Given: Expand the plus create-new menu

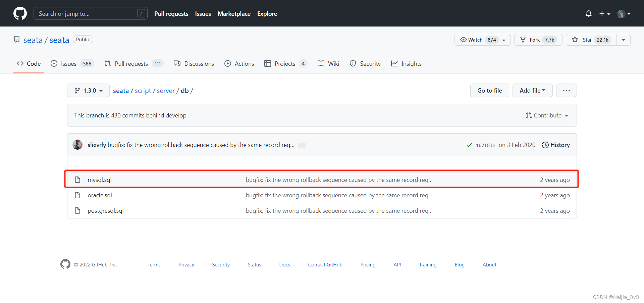Looking at the screenshot, I should [x=605, y=14].
